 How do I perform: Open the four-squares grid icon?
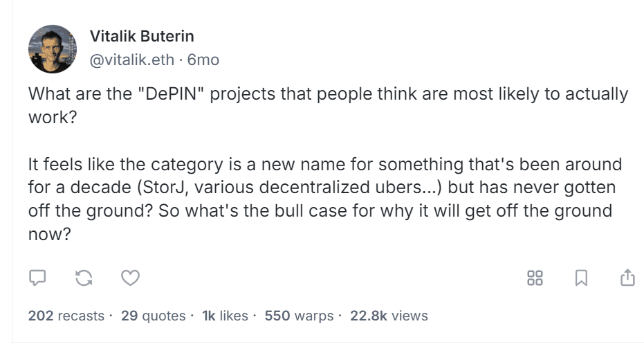pos(535,278)
